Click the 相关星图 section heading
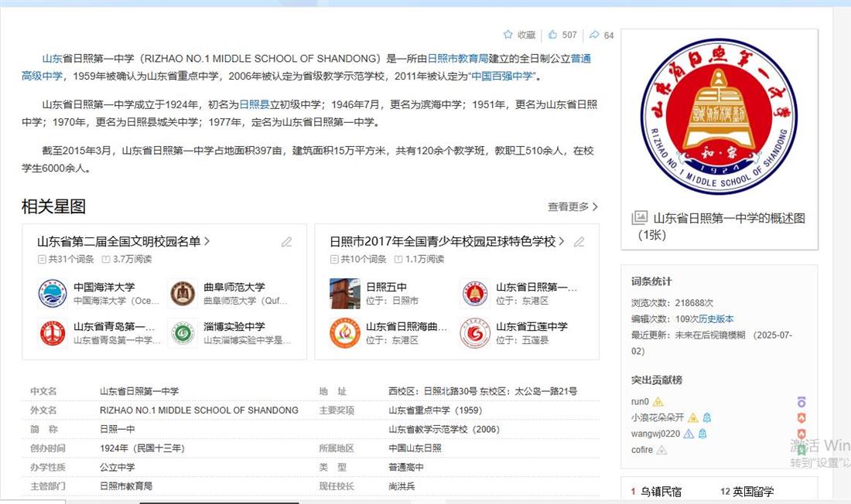This screenshot has height=504, width=851. (x=53, y=206)
